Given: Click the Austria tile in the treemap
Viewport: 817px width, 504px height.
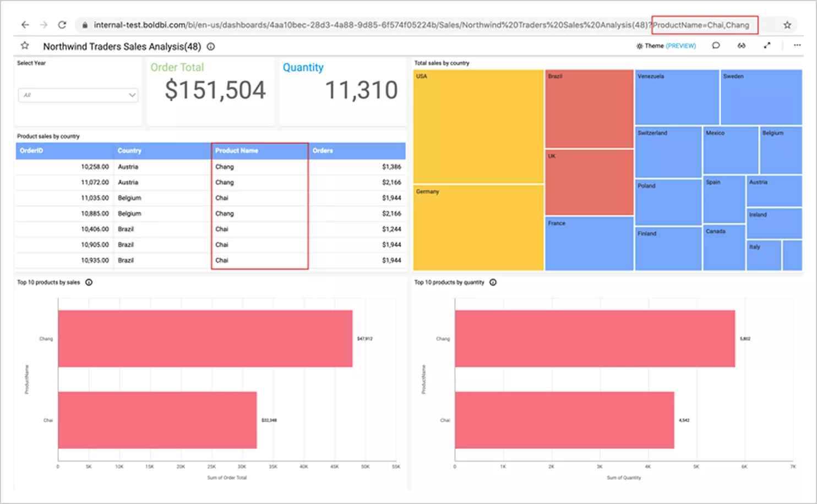Looking at the screenshot, I should [774, 191].
